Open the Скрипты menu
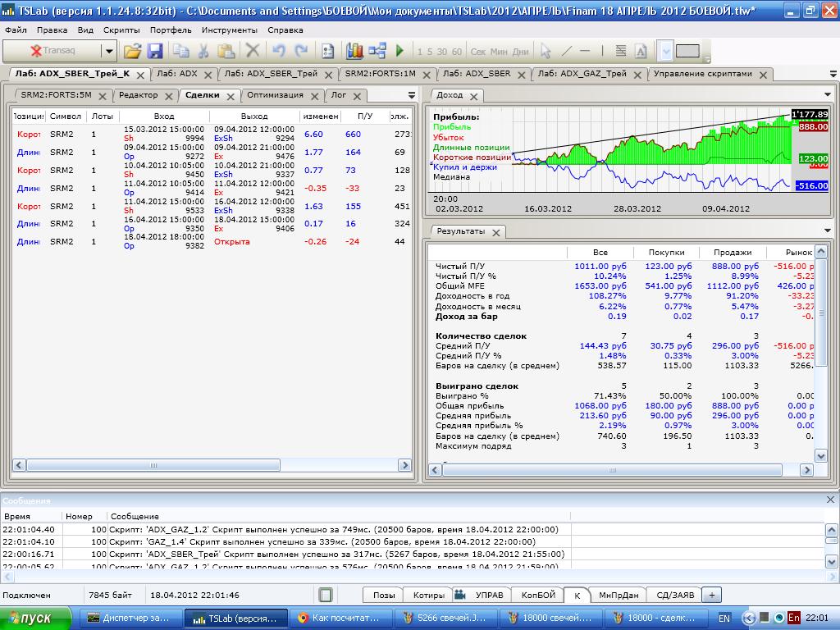Viewport: 840px width, 630px height. [121, 30]
